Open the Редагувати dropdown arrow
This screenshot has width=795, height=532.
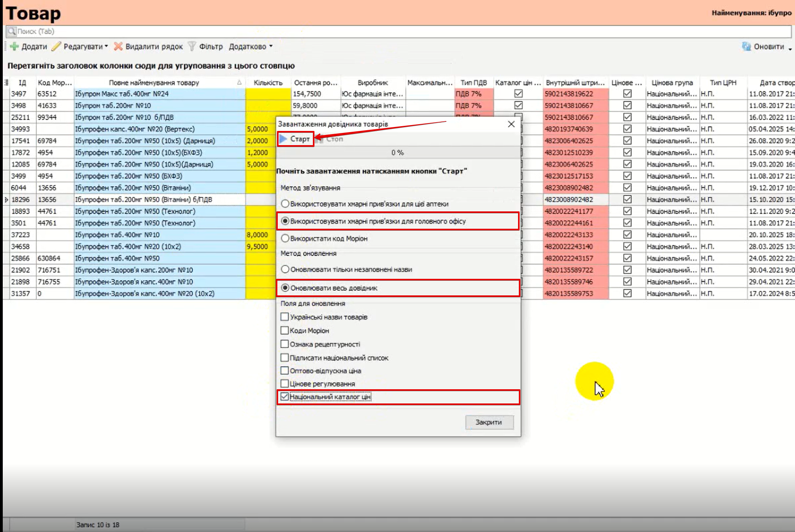click(106, 46)
